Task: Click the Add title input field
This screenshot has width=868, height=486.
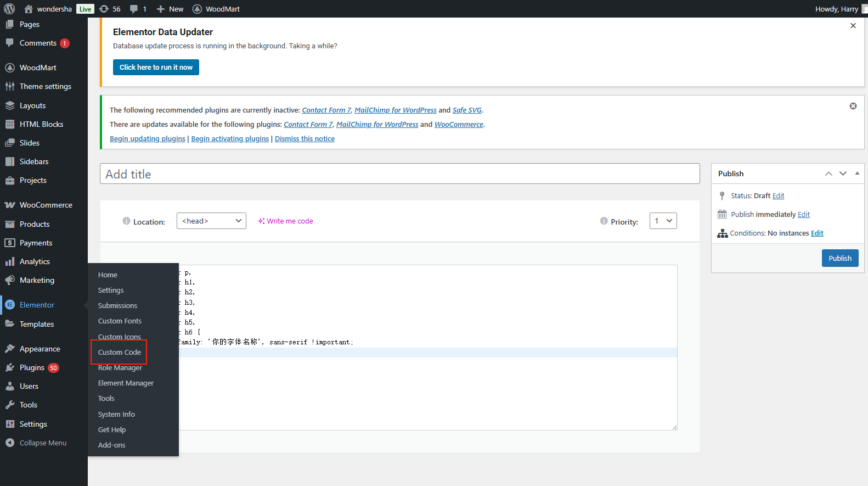Action: 399,174
